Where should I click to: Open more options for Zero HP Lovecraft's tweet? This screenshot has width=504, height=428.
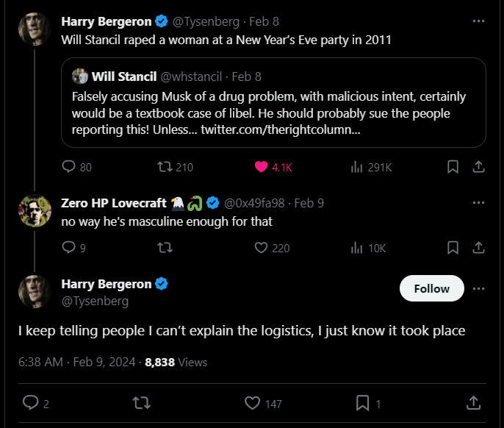(x=478, y=203)
